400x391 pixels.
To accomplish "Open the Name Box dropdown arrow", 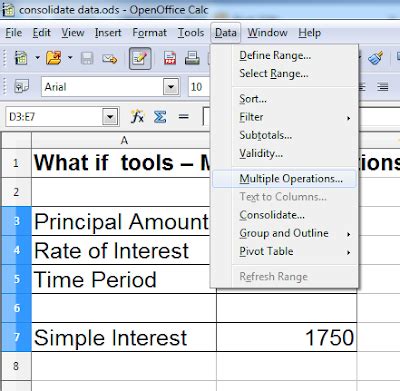I will point(110,117).
